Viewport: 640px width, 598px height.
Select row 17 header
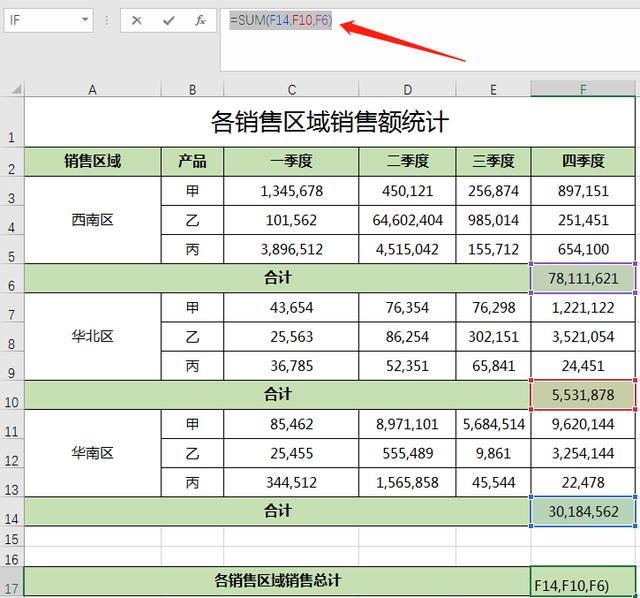12,581
